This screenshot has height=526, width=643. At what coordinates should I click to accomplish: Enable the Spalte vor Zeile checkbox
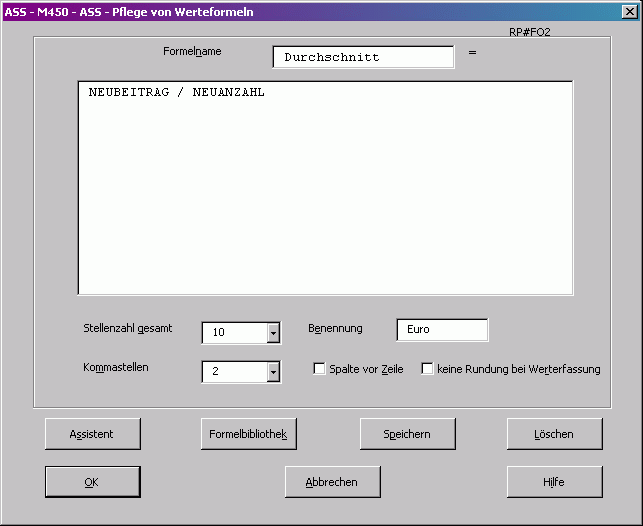320,369
